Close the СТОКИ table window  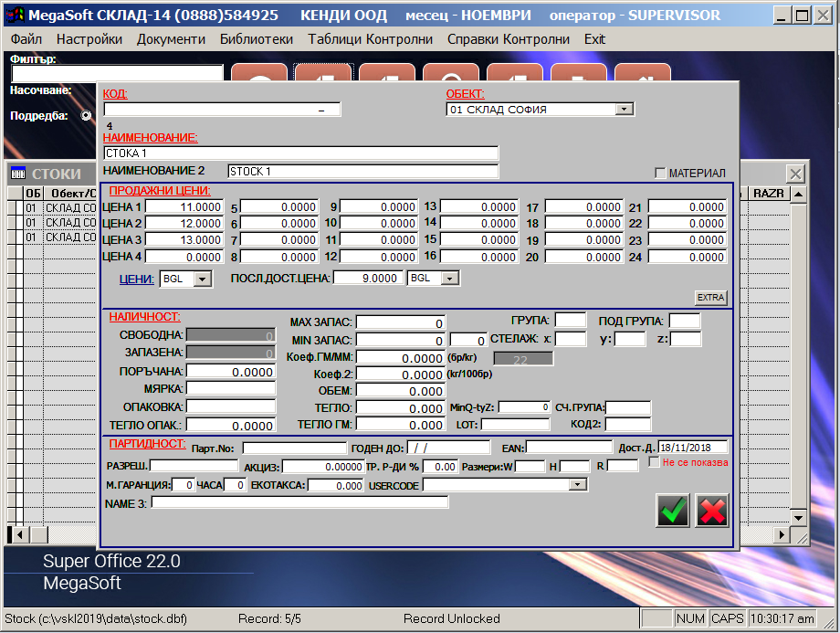click(x=795, y=174)
